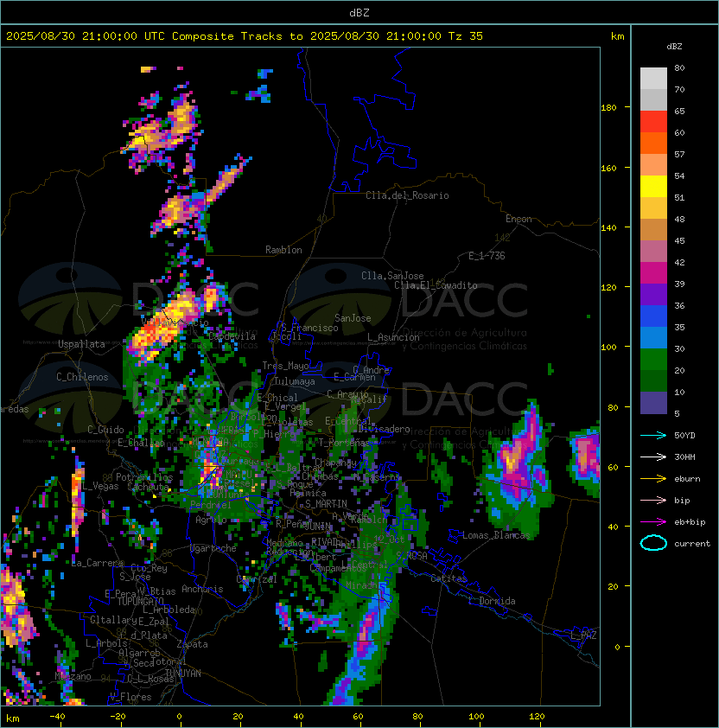Click the 'current' legend label
719x728 pixels.
[692, 544]
